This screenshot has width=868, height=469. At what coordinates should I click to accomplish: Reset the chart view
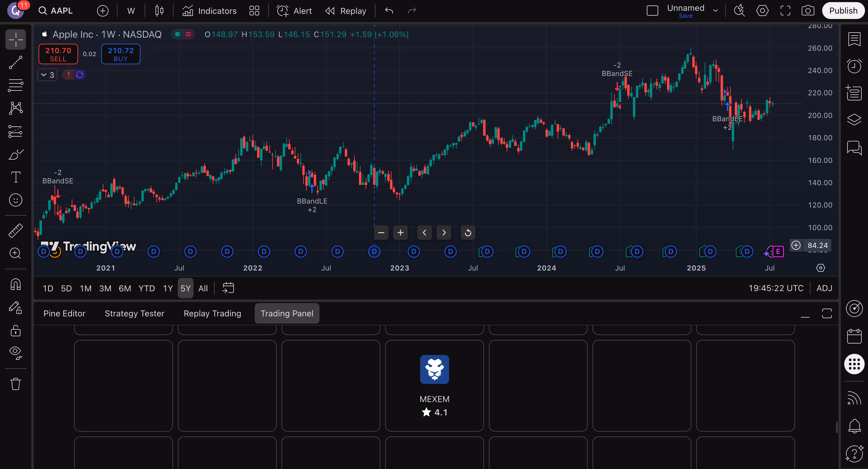[468, 233]
